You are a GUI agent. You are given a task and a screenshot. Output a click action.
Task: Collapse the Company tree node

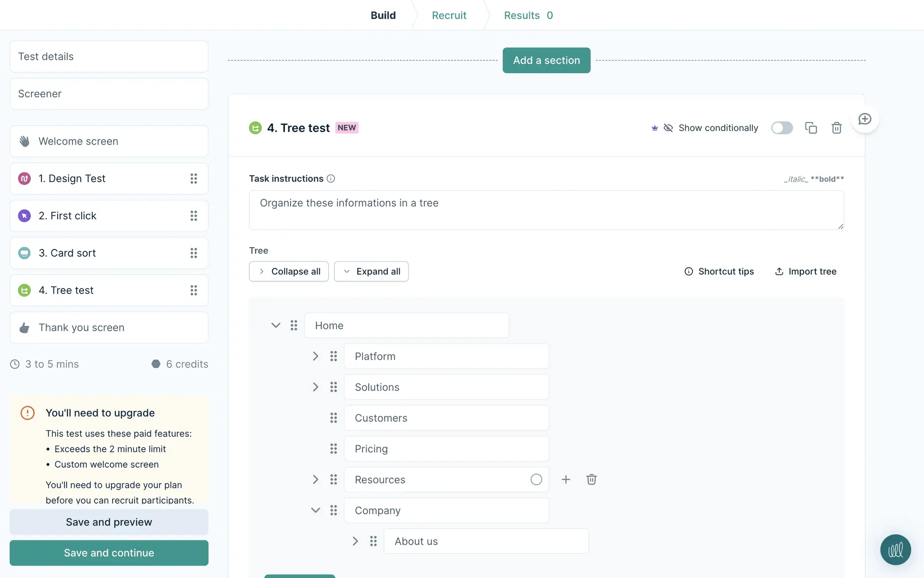(x=316, y=511)
